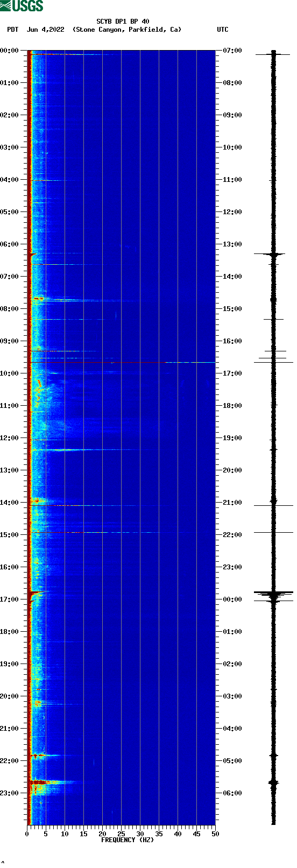Click the '03:00' PDT time label

click(10, 147)
